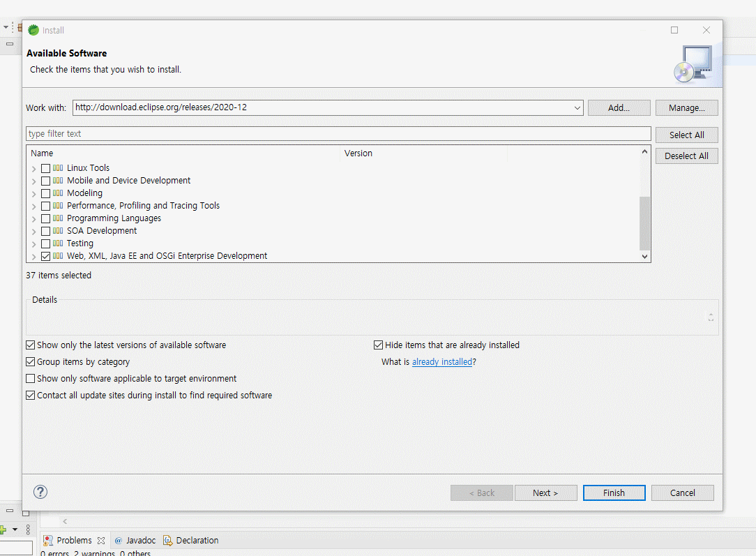Image resolution: width=756 pixels, height=556 pixels.
Task: Open the Work with dropdown arrow
Action: tap(577, 107)
